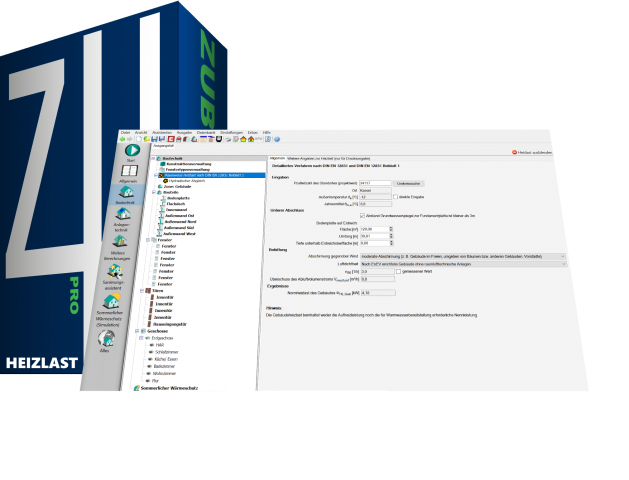Screen dimensions: 629x480
Task: Open the Hilfe menu
Action: click(x=267, y=132)
